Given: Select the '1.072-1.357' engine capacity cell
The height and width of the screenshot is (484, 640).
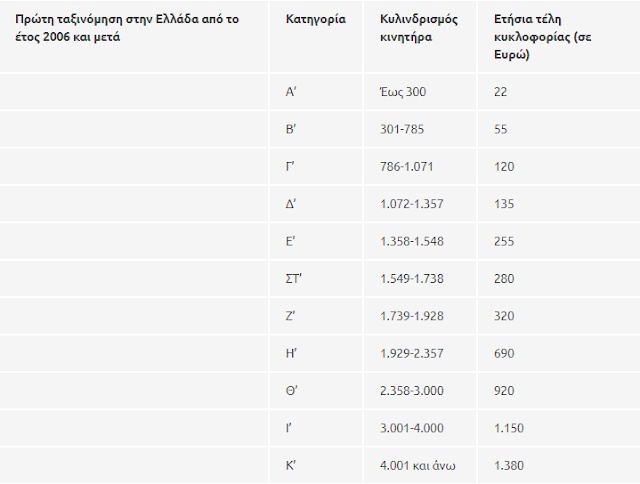Looking at the screenshot, I should 412,204.
